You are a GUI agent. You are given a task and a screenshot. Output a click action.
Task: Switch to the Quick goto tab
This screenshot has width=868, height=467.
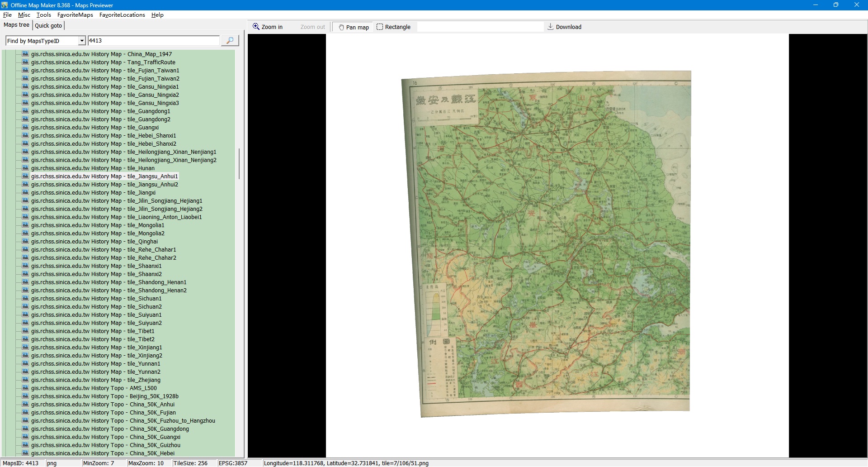[48, 26]
